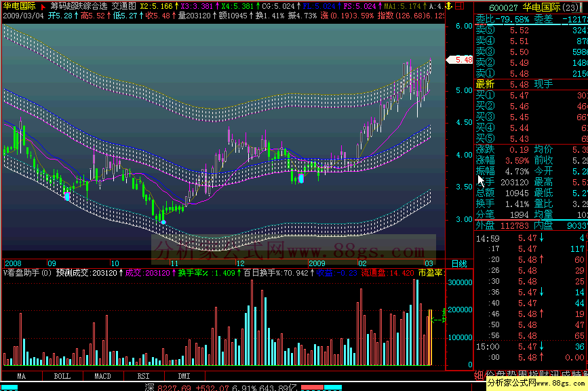Click the cyan signal marker in late December
588x391 pixels.
[300, 179]
